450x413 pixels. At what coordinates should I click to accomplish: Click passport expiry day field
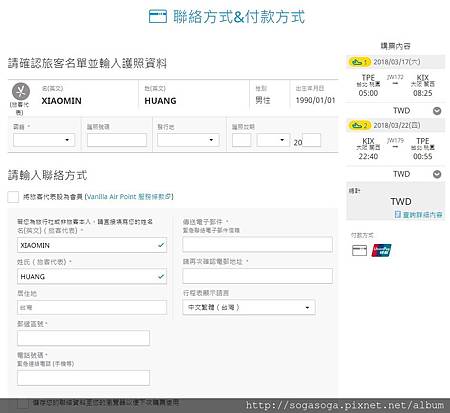242,140
